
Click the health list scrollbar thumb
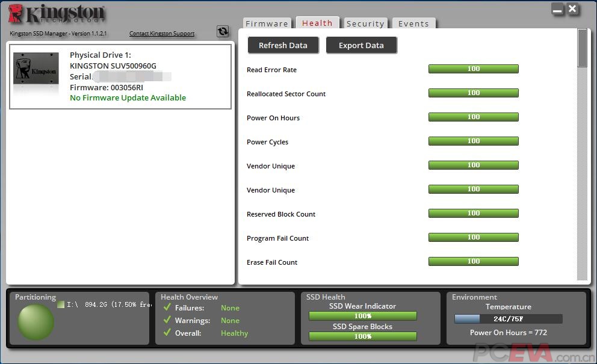coord(582,48)
